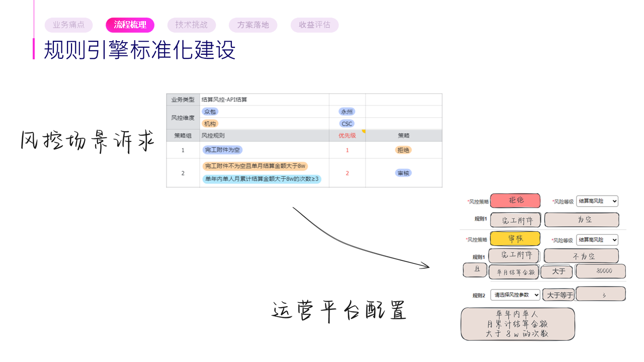Click the 策略组 column header

point(183,136)
